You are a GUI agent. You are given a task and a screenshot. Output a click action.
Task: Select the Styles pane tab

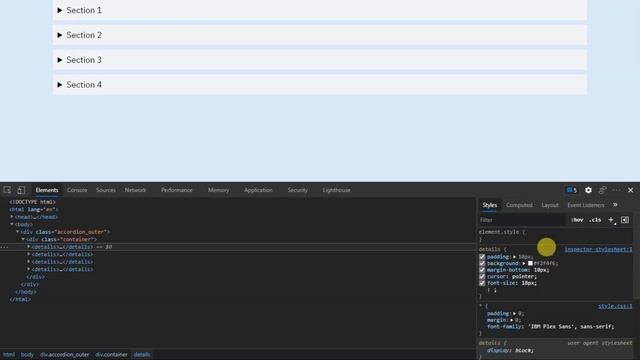tap(490, 205)
